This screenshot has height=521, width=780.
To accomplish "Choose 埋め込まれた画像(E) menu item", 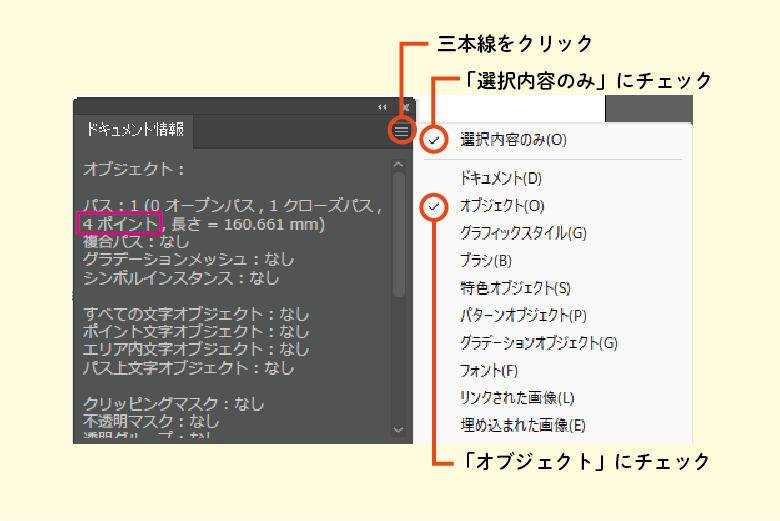I will click(522, 425).
